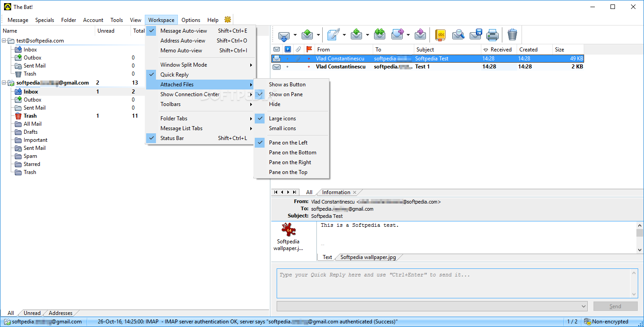The width and height of the screenshot is (644, 327).
Task: Jump to first message navigation arrow
Action: point(276,192)
